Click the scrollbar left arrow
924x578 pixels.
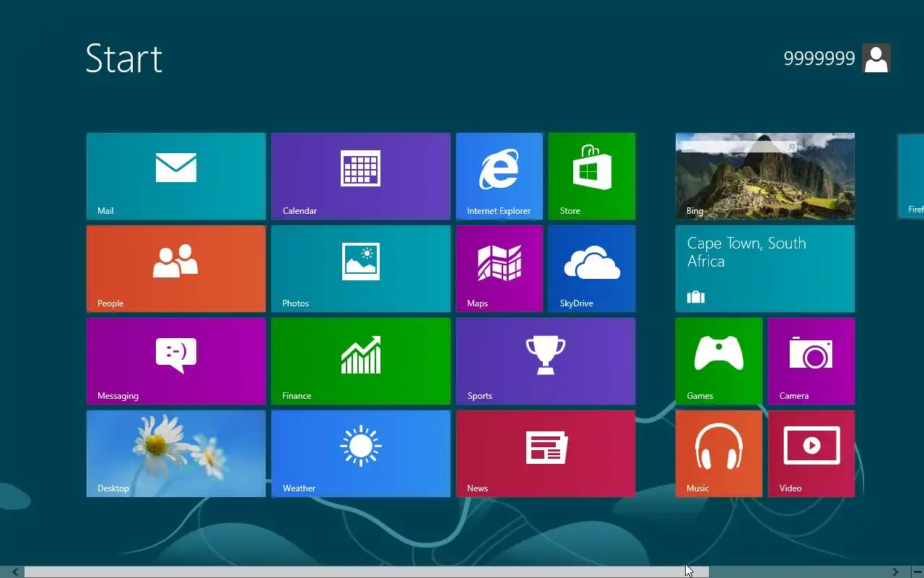(x=14, y=572)
